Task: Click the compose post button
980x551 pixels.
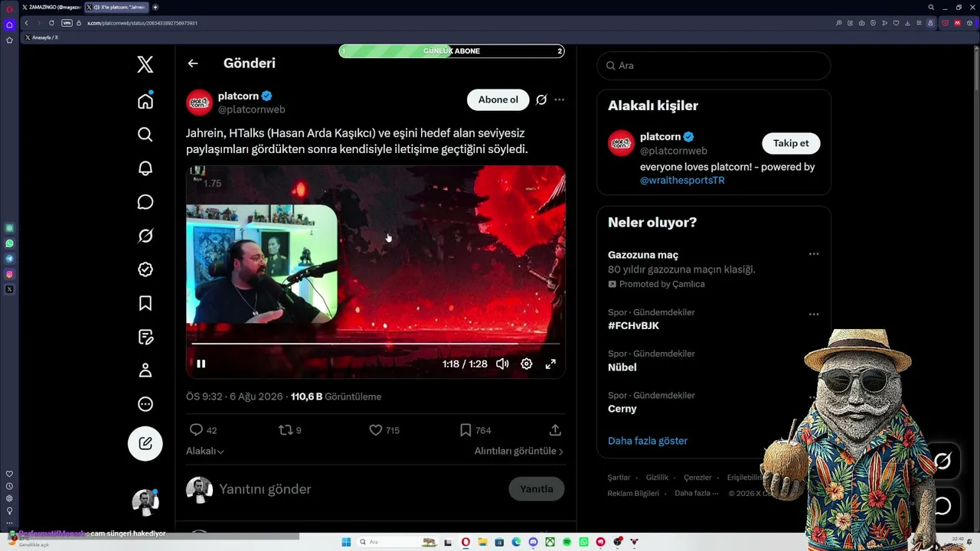Action: pyautogui.click(x=145, y=443)
